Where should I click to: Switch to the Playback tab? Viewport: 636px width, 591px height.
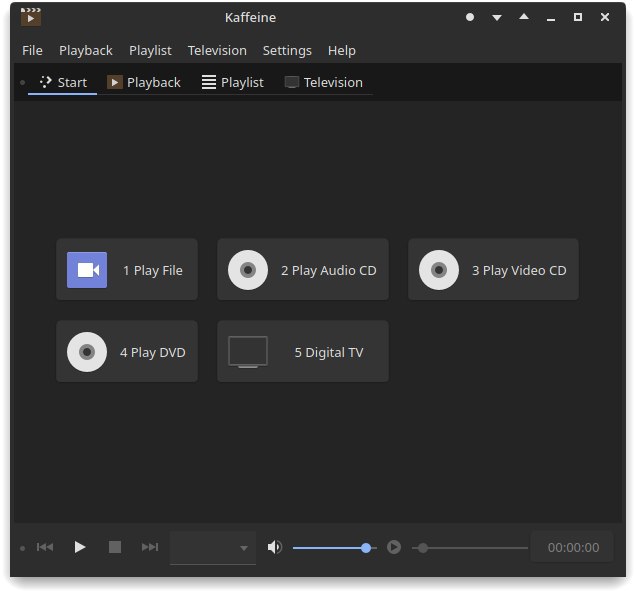tap(144, 82)
